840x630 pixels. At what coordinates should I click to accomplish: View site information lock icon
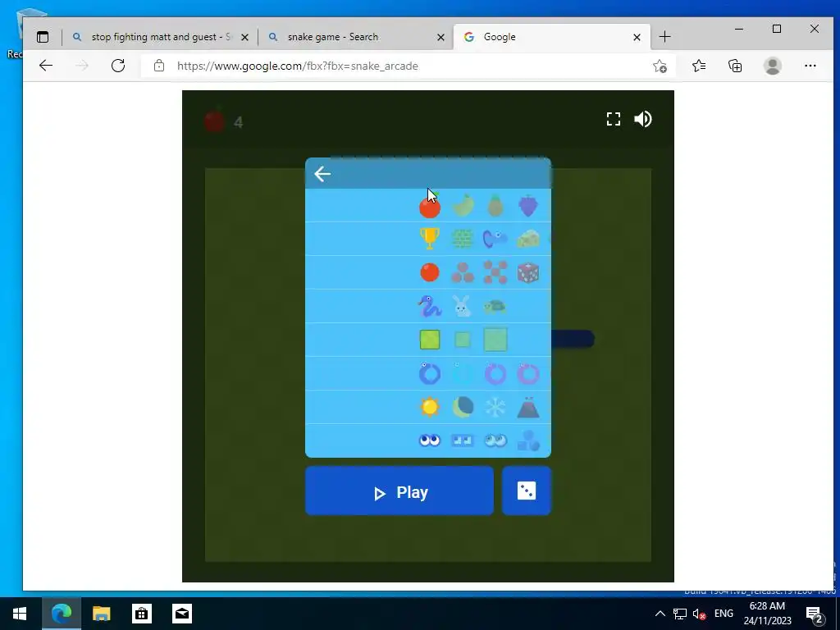[x=158, y=66]
